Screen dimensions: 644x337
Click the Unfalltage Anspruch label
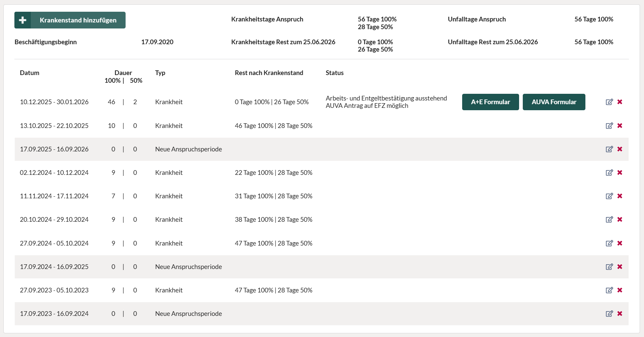point(477,19)
